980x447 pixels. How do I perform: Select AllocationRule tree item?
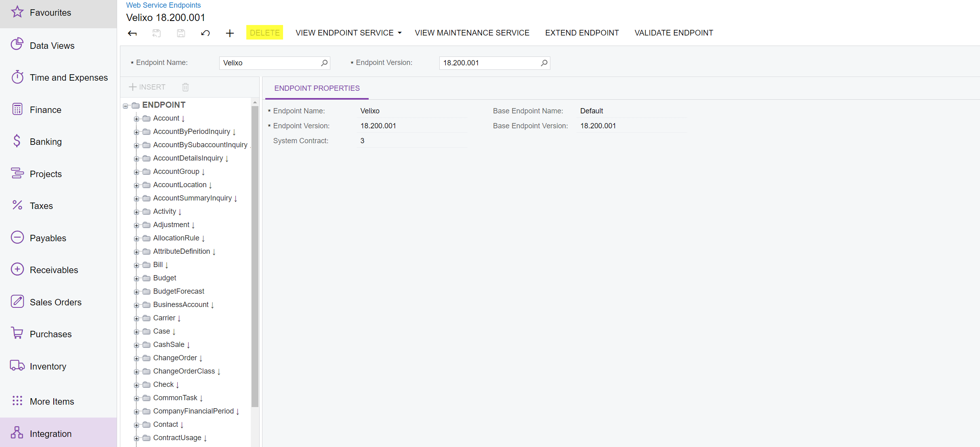point(176,238)
